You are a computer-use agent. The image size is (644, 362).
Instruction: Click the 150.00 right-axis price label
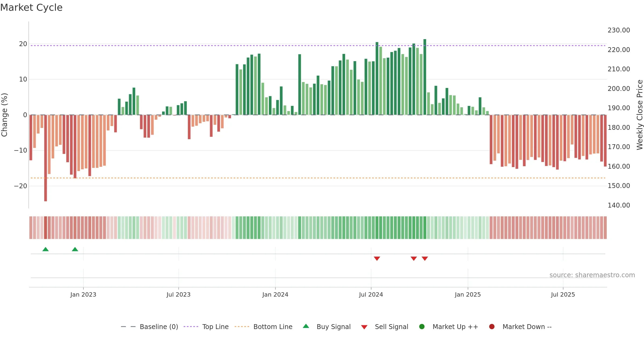[619, 186]
